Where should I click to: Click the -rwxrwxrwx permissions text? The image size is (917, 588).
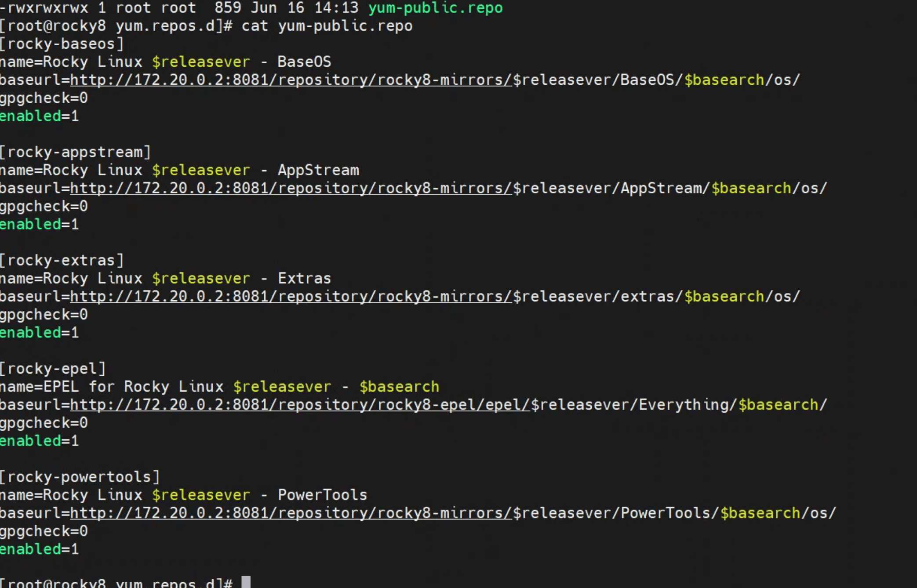pos(44,8)
